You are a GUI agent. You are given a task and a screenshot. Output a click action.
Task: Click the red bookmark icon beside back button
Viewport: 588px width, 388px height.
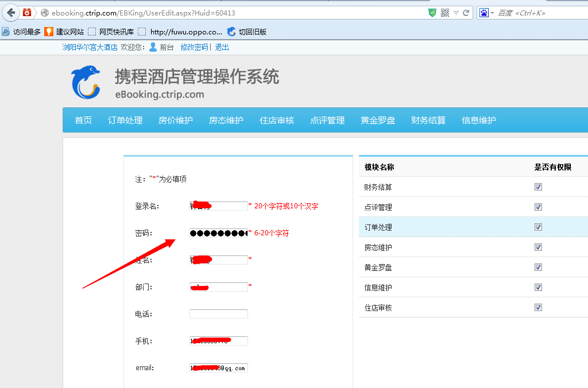[x=27, y=13]
